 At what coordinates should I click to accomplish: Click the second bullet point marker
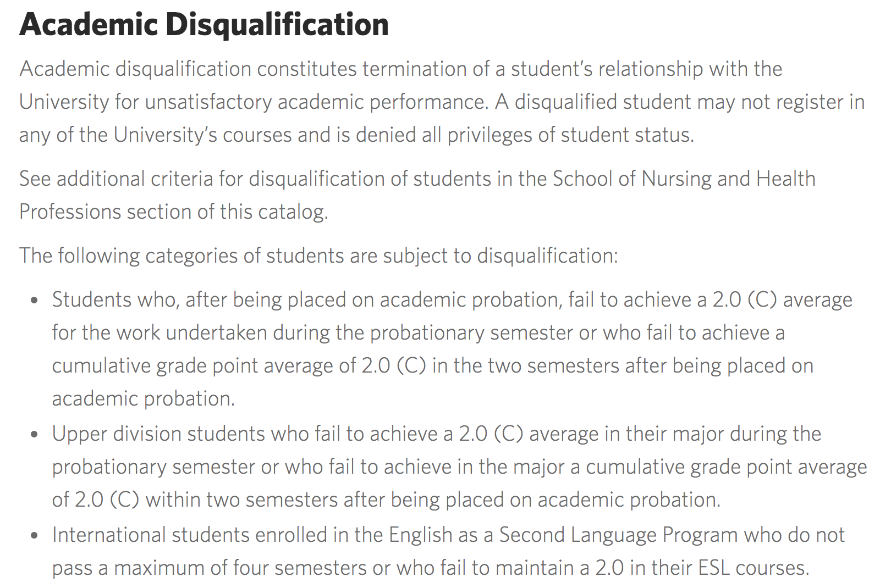click(35, 435)
